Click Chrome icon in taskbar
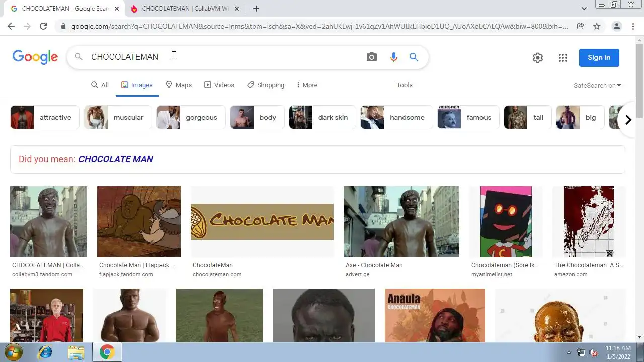 click(x=107, y=352)
